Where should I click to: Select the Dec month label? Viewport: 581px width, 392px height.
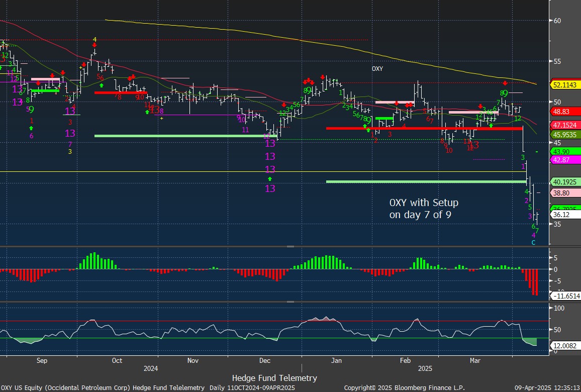pyautogui.click(x=265, y=360)
